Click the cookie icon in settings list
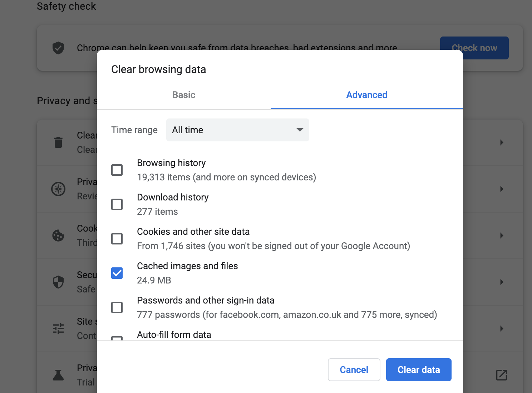Viewport: 532px width, 393px height. coord(58,236)
